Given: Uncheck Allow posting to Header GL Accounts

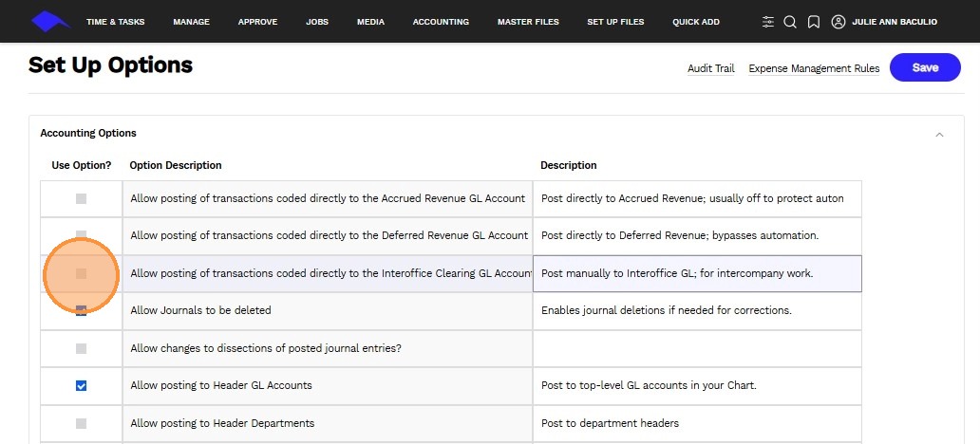Looking at the screenshot, I should pyautogui.click(x=81, y=386).
